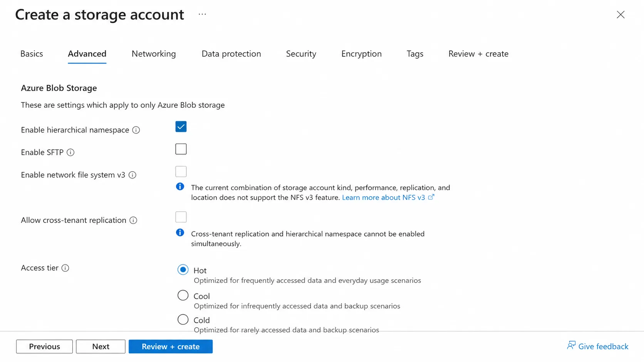Image resolution: width=644 pixels, height=362 pixels.
Task: Click the Enable SFTP label
Action: pyautogui.click(x=42, y=152)
